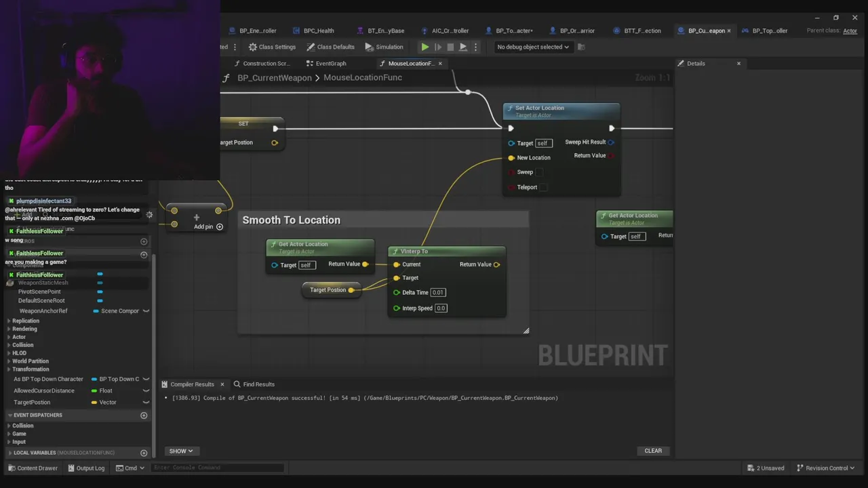
Task: Open play options three-dot menu
Action: point(475,47)
